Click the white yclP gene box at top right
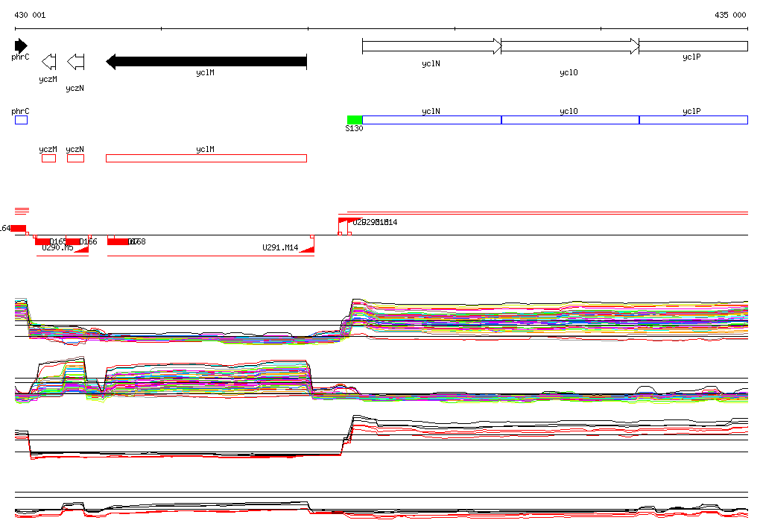Image resolution: width=763 pixels, height=532 pixels. pyautogui.click(x=694, y=46)
